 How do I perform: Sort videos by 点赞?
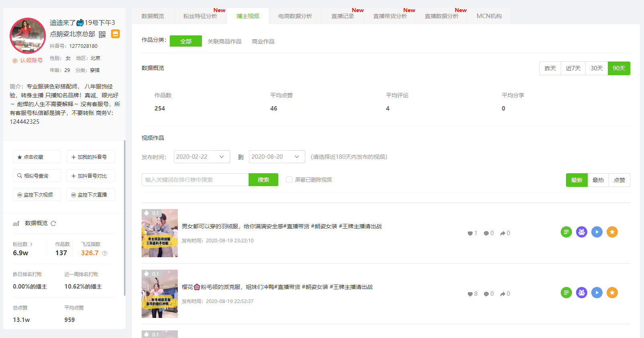(x=619, y=180)
